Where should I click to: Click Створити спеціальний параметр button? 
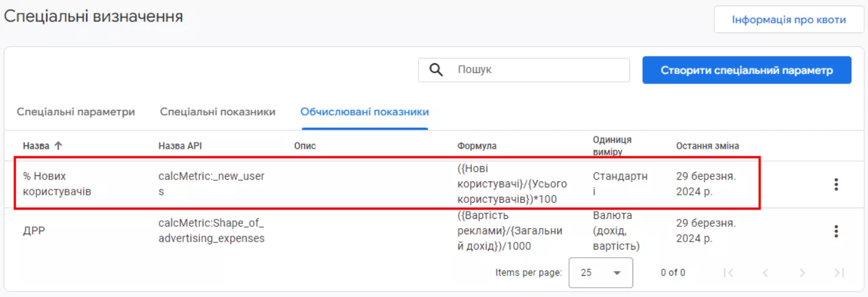747,70
